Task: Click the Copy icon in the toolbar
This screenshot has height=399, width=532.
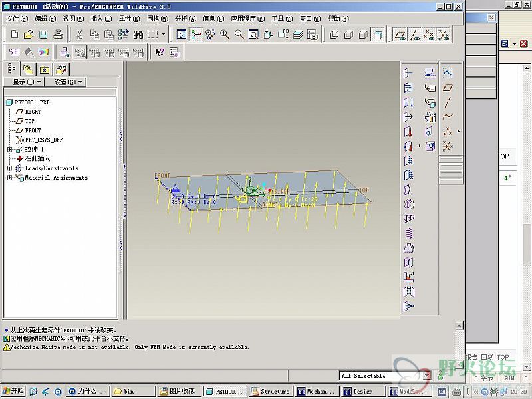Action: point(94,35)
